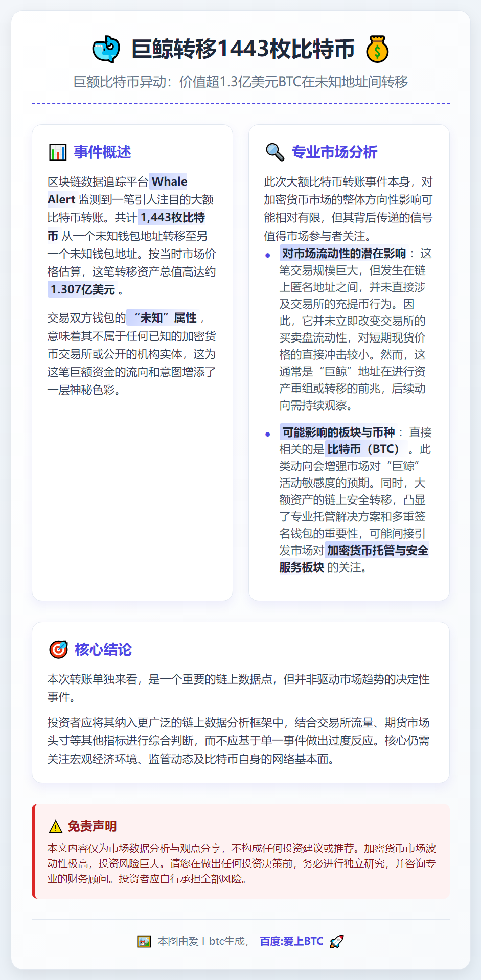Click the 免责声明 heading
The image size is (481, 980).
(92, 826)
